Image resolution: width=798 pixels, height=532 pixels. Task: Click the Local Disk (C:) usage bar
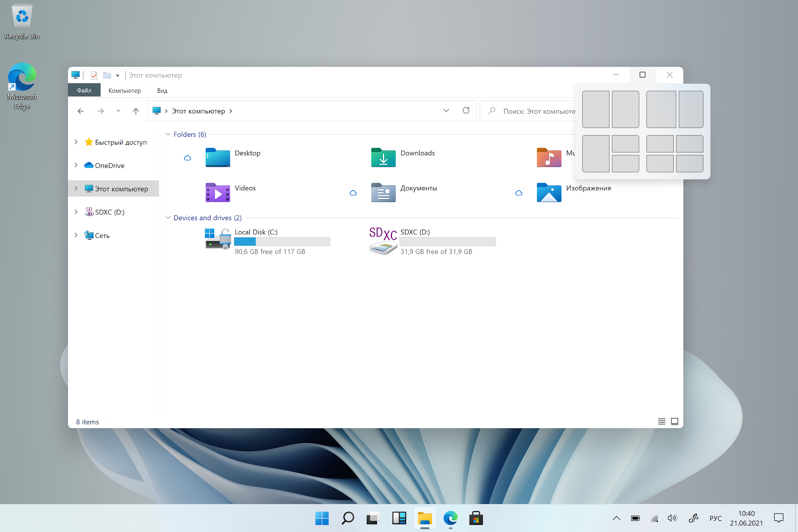(x=282, y=242)
